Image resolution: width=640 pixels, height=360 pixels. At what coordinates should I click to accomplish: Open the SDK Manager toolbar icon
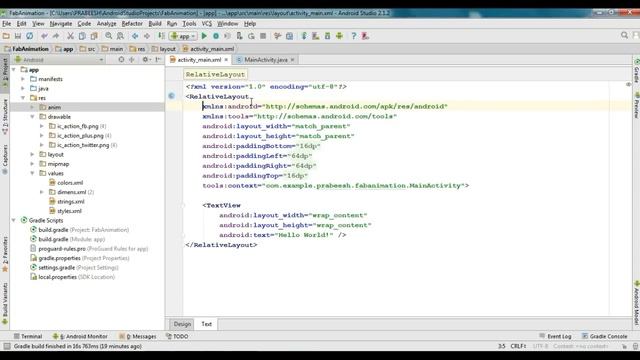coord(327,36)
